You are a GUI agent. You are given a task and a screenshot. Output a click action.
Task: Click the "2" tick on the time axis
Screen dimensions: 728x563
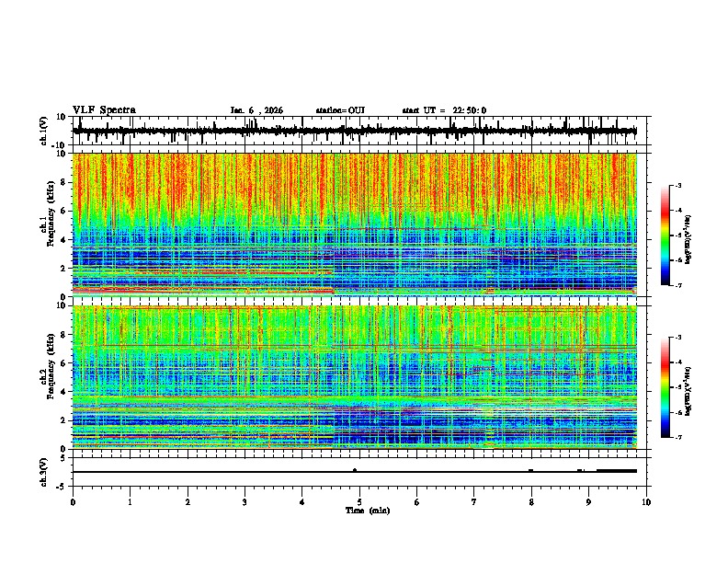(x=188, y=502)
